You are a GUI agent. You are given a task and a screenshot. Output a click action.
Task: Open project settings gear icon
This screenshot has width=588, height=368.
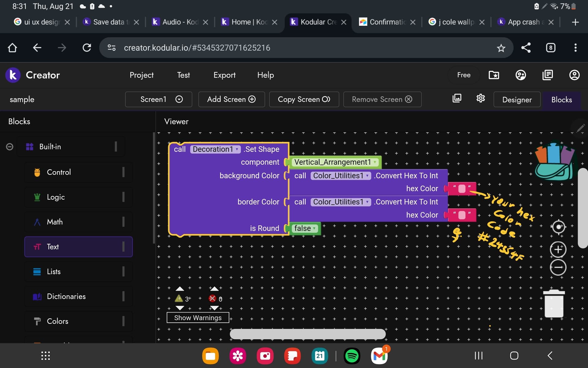coord(481,98)
